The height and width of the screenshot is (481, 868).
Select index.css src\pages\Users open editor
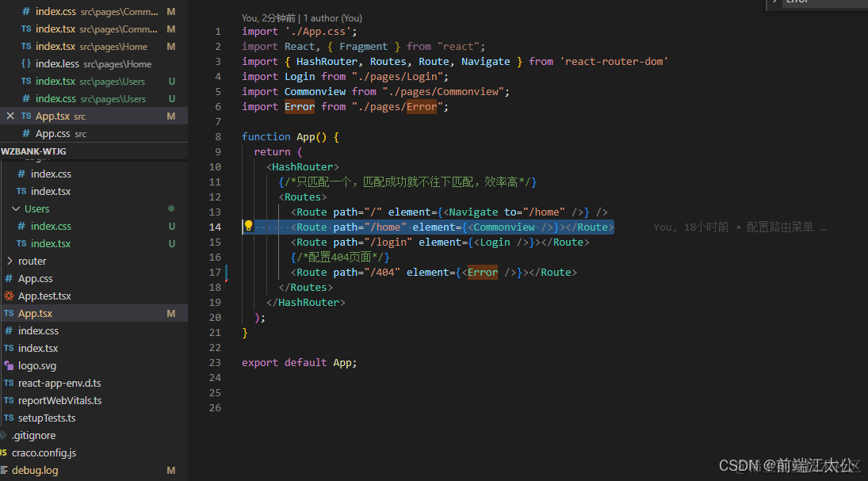coord(94,98)
